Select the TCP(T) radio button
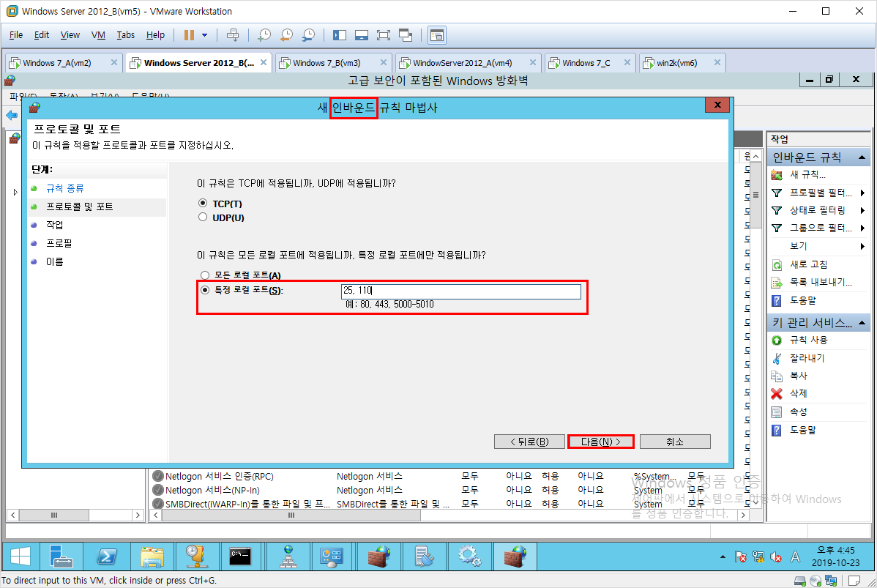Image resolution: width=877 pixels, height=588 pixels. pyautogui.click(x=203, y=203)
